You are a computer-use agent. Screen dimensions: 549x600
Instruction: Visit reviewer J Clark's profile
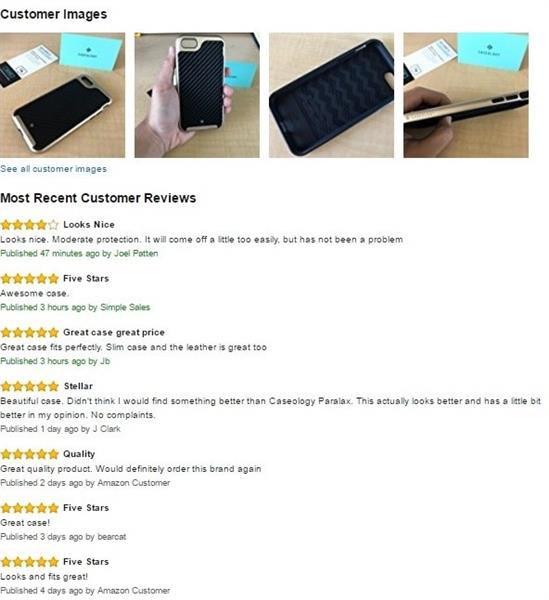click(107, 429)
